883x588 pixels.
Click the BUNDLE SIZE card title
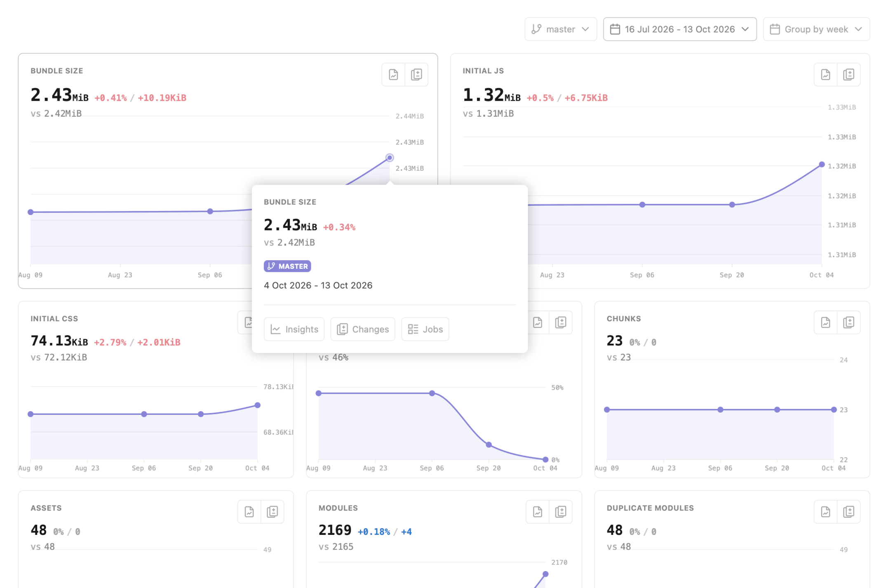(x=57, y=71)
